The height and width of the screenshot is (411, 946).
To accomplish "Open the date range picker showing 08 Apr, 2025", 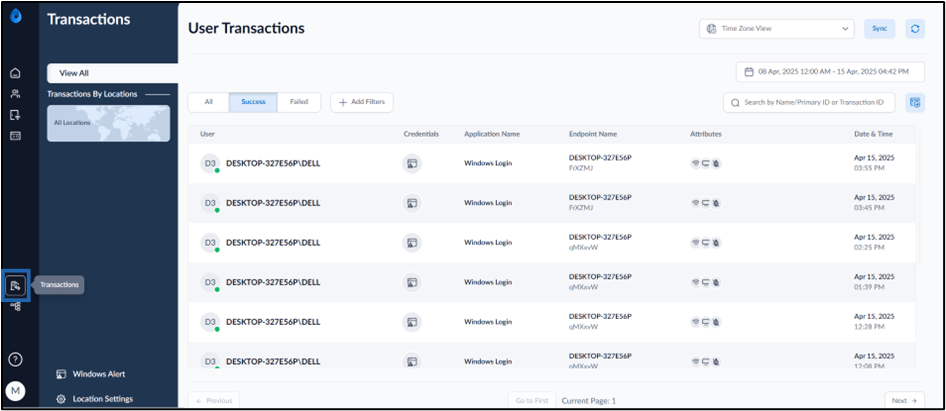I will (830, 72).
